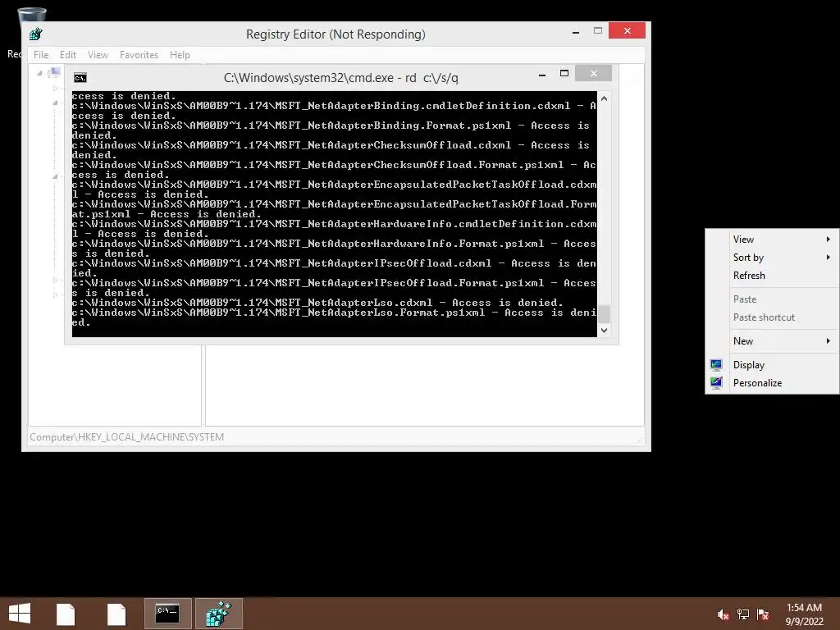This screenshot has width=840, height=630.
Task: Click the HKEY_LOCAL_MACHINE\SYSTEM status bar path
Action: (x=127, y=437)
